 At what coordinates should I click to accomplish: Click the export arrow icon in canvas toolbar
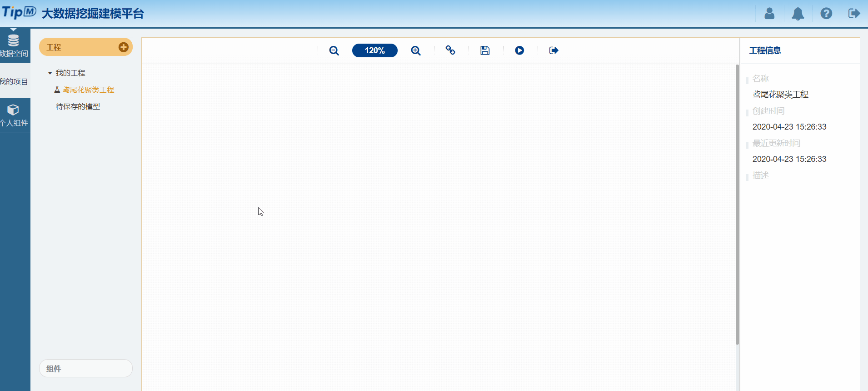(554, 50)
